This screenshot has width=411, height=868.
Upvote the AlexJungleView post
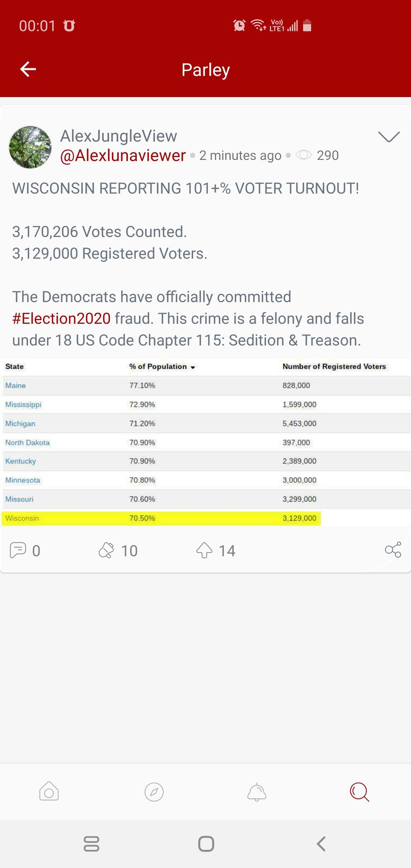click(204, 550)
